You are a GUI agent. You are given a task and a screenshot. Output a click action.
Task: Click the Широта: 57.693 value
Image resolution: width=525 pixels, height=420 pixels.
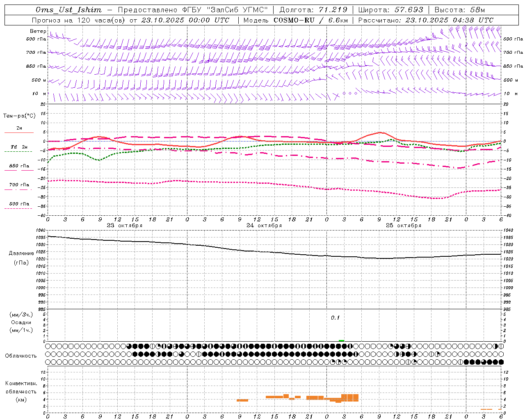coord(390,10)
